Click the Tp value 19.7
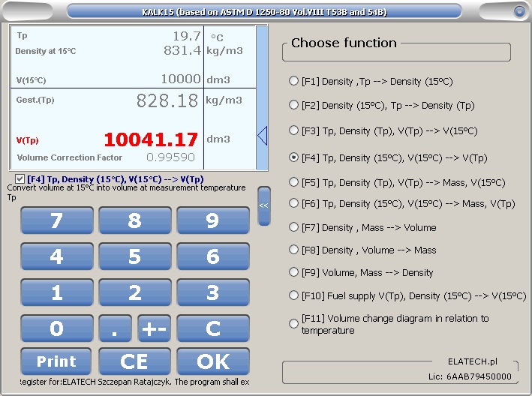This screenshot has width=532, height=396. point(187,35)
